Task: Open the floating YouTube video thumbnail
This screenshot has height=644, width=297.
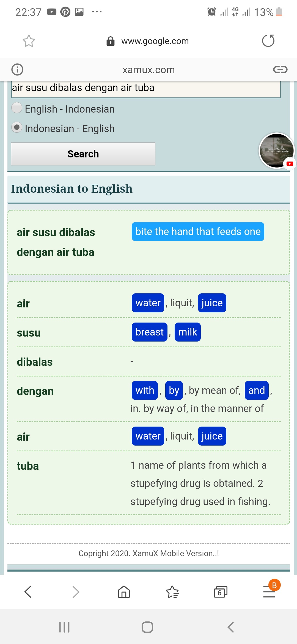Action: [x=276, y=151]
